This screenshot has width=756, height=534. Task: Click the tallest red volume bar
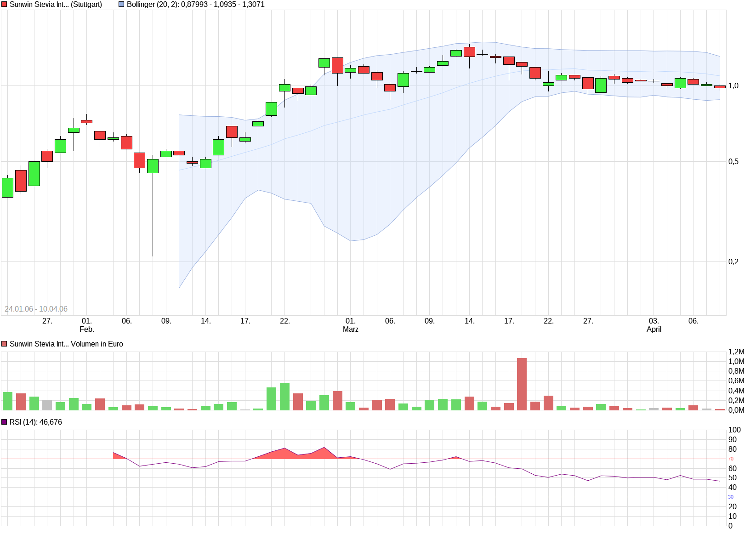click(522, 384)
